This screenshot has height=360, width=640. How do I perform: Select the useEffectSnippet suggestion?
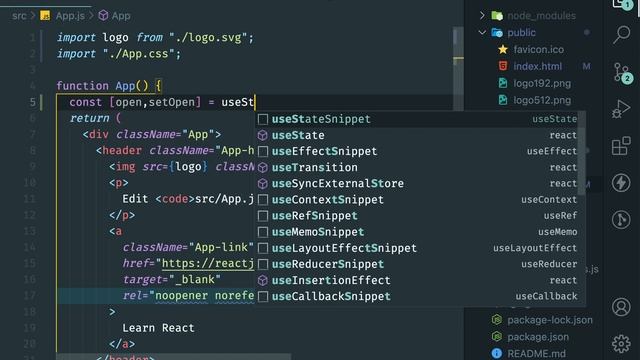pyautogui.click(x=417, y=151)
